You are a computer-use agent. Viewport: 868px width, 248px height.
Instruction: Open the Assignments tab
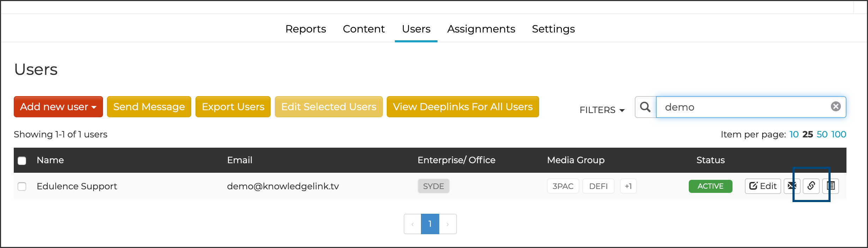(481, 29)
